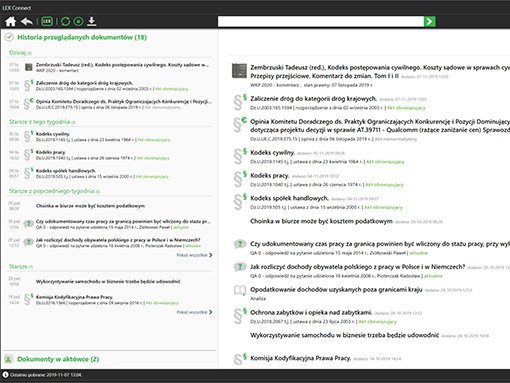
Task: Go to the Home screen icon
Action: click(10, 22)
